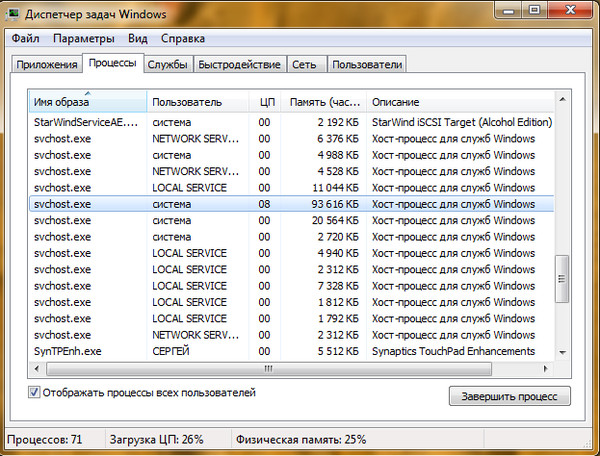The image size is (600, 456).
Task: Click Процессов: 71 in status bar
Action: click(45, 440)
